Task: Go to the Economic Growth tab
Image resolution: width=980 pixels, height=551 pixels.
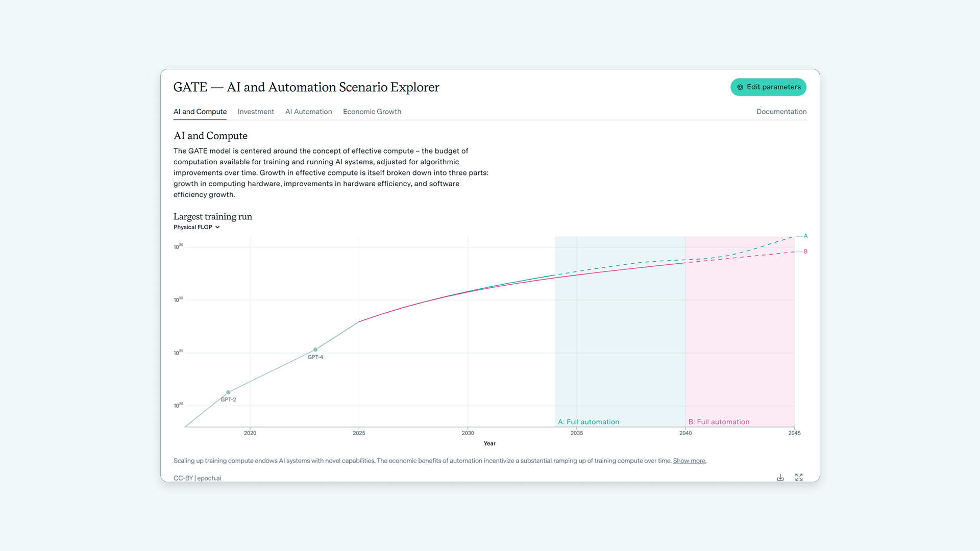Action: (x=372, y=112)
